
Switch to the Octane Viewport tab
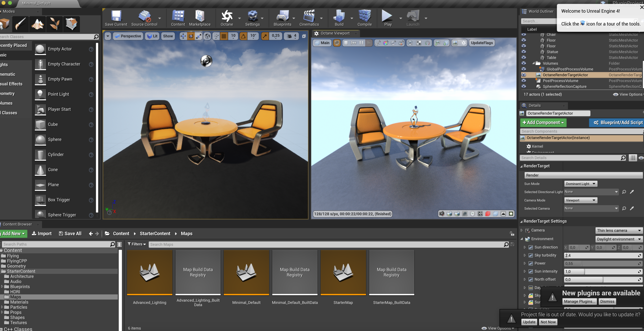[335, 33]
